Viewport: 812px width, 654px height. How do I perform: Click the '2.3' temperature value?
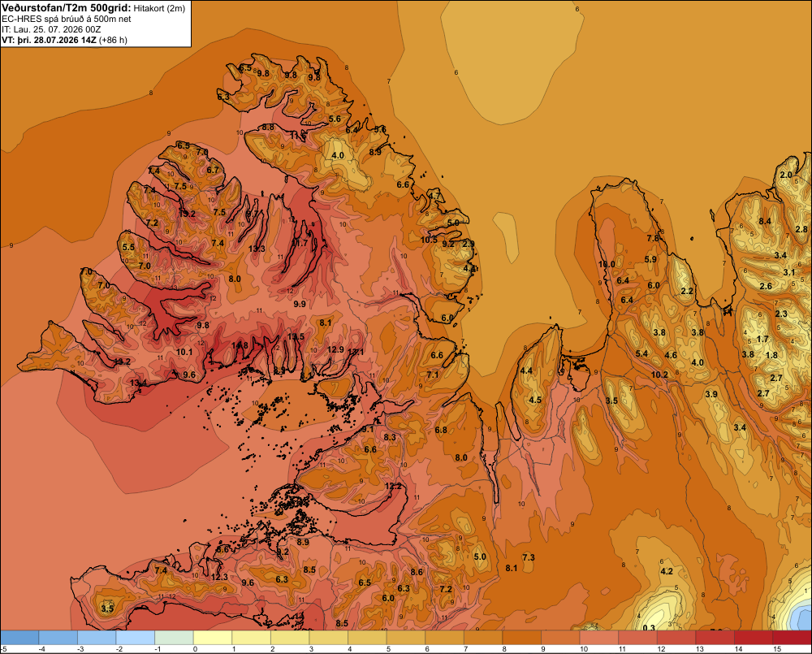(x=781, y=314)
